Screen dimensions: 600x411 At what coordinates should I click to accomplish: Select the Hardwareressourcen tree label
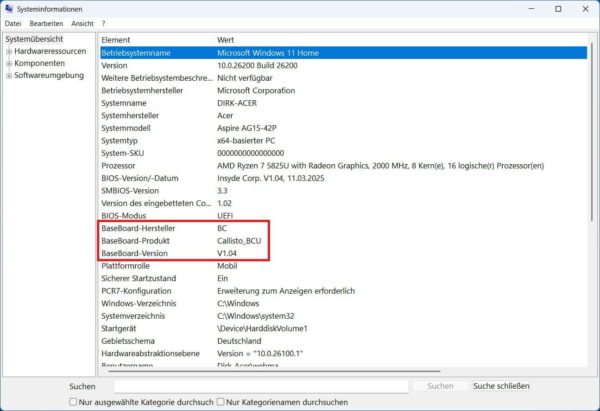[50, 51]
